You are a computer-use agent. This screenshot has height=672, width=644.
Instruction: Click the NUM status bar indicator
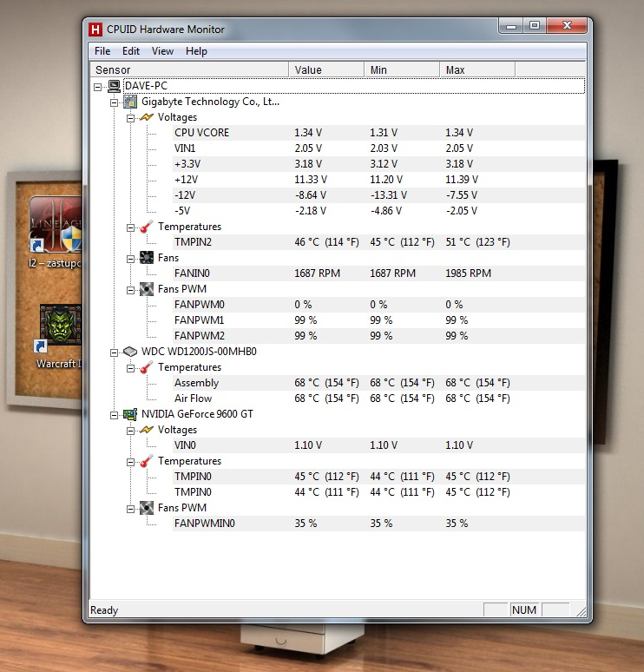[x=524, y=609]
